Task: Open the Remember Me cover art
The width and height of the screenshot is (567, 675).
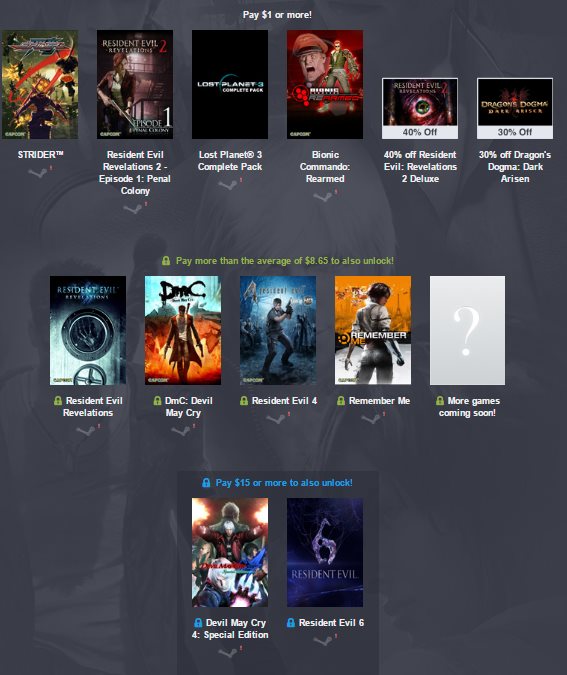Action: 373,330
